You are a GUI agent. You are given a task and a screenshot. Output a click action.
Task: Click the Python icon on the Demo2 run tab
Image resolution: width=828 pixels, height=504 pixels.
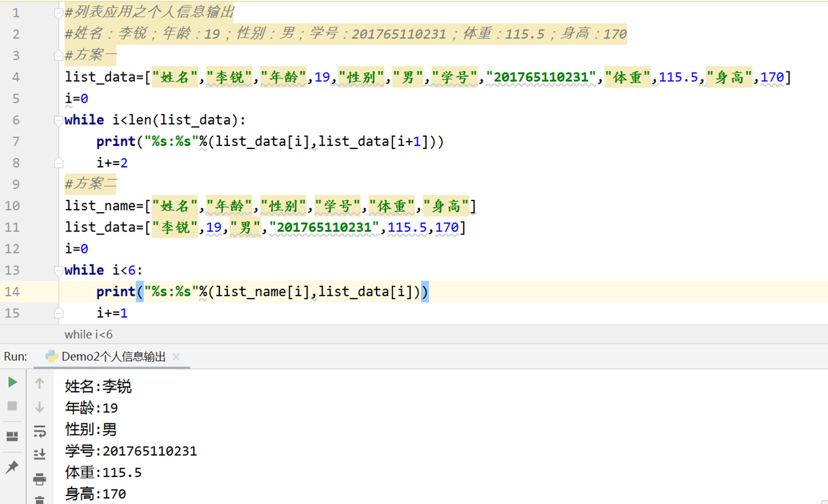[52, 357]
